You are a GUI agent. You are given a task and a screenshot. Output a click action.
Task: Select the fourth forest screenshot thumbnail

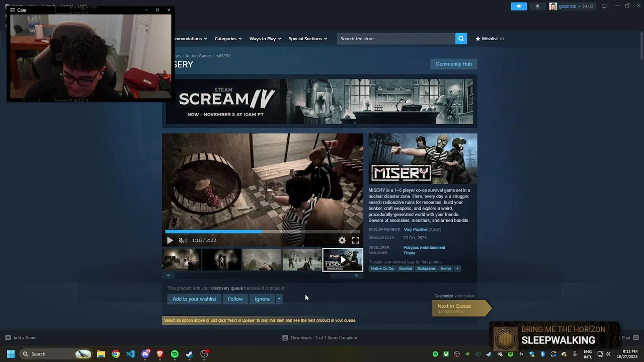pyautogui.click(x=302, y=260)
